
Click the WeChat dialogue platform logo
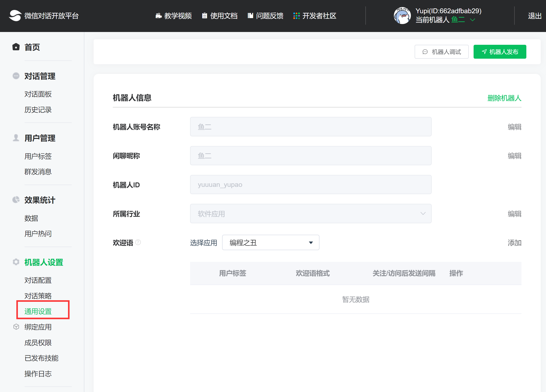point(15,16)
